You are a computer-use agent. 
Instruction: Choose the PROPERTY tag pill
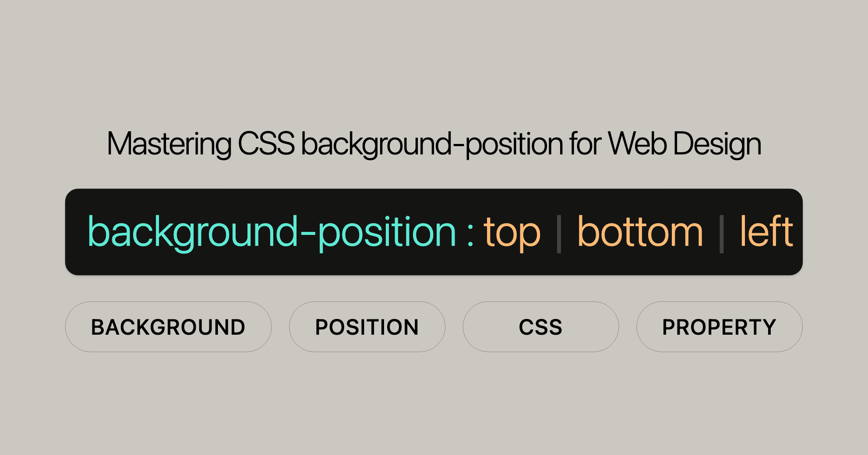(719, 327)
